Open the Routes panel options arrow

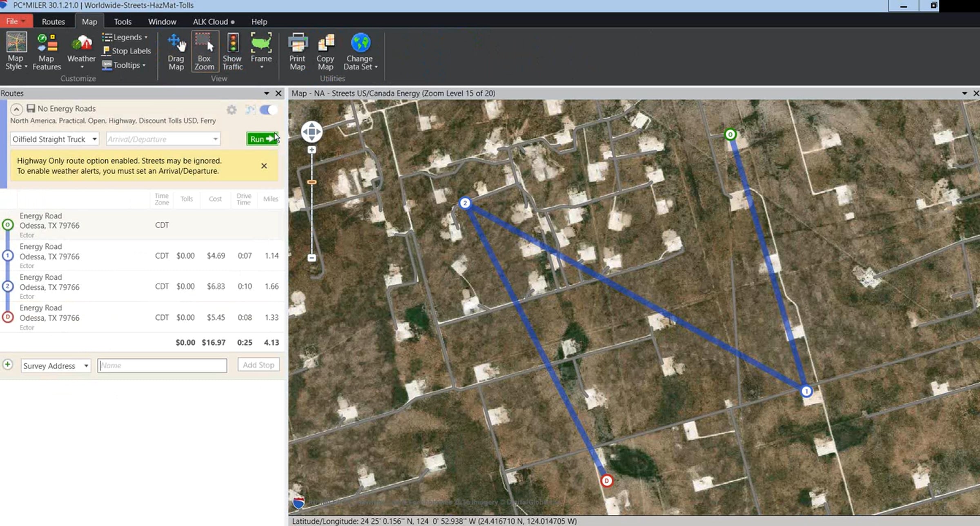pos(266,94)
